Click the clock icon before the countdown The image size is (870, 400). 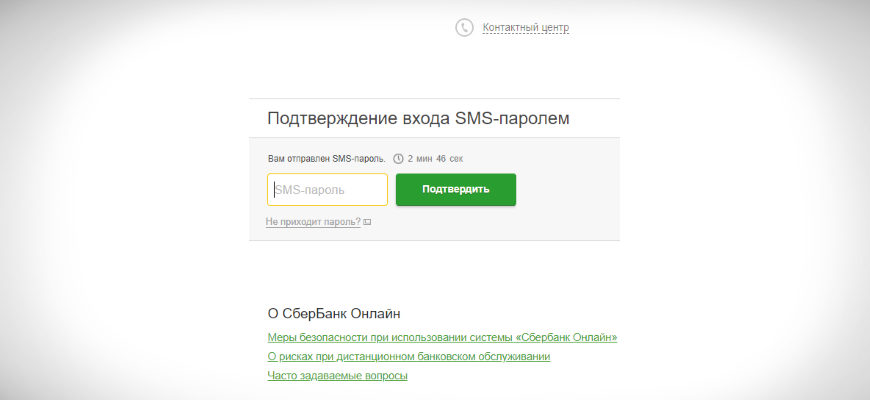click(398, 159)
